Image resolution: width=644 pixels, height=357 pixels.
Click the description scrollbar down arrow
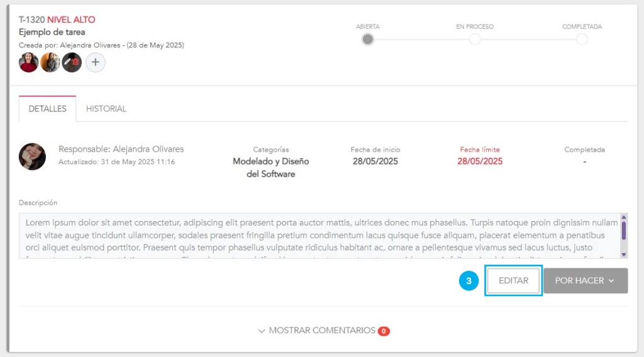coord(624,254)
